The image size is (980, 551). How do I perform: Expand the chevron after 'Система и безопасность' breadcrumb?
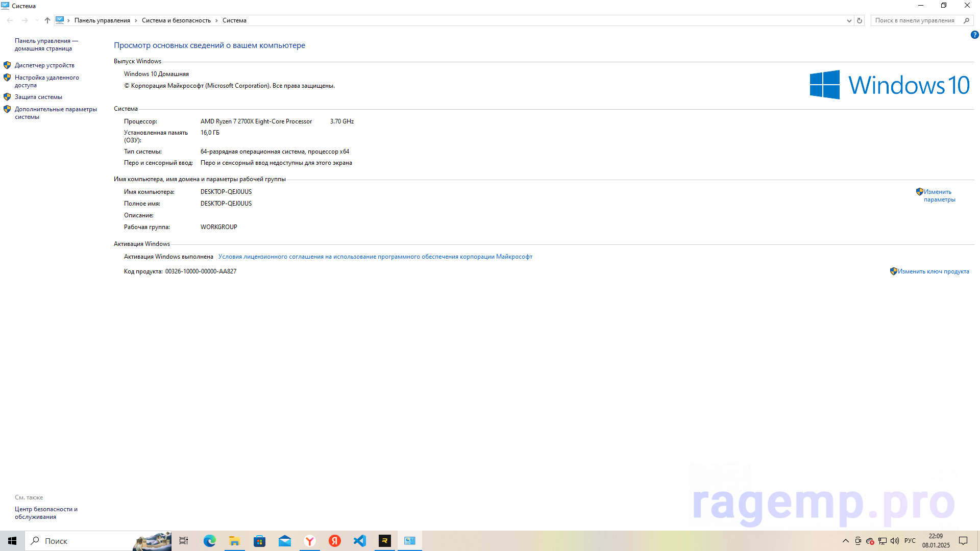coord(216,20)
